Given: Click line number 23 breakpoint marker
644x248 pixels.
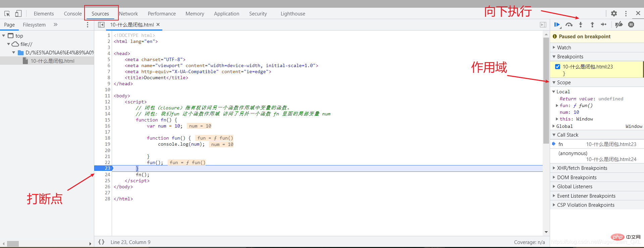Looking at the screenshot, I should point(104,168).
